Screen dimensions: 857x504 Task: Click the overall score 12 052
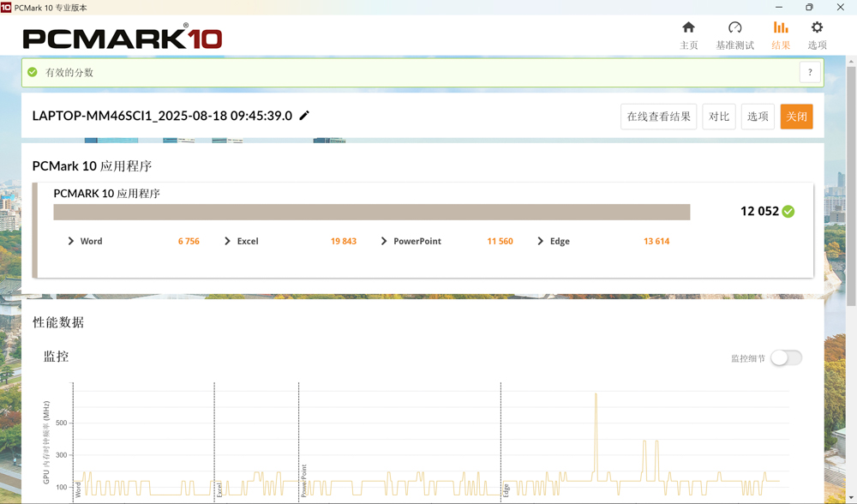(x=759, y=212)
